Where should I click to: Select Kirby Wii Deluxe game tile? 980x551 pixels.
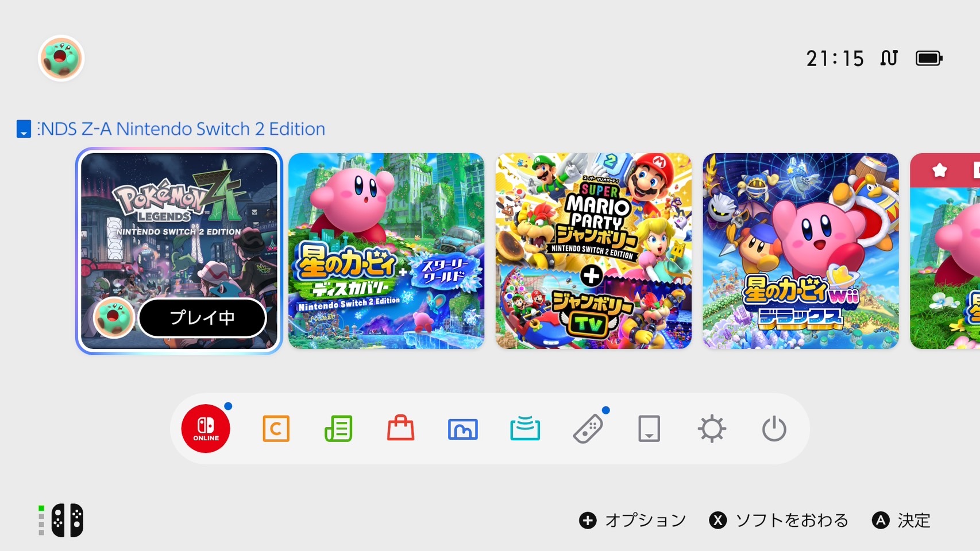[801, 251]
